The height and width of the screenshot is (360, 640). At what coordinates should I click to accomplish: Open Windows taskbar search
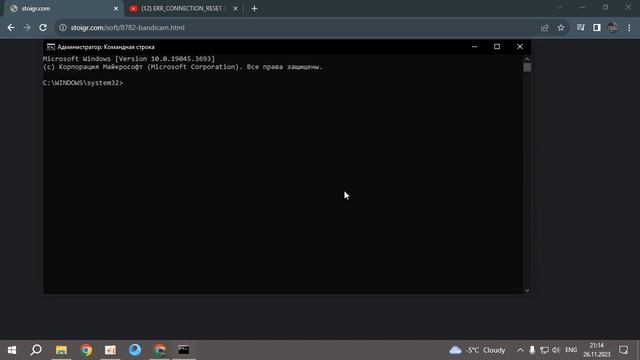tap(36, 350)
